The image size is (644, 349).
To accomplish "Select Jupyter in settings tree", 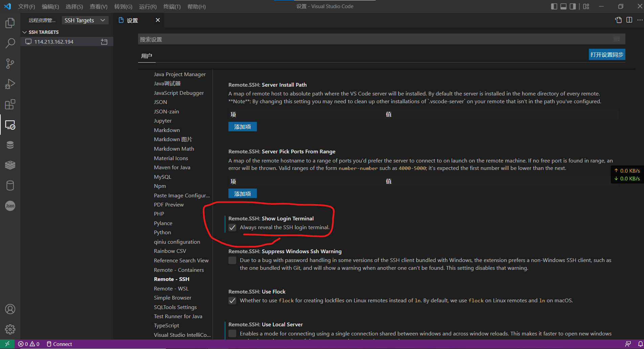I will click(x=163, y=121).
